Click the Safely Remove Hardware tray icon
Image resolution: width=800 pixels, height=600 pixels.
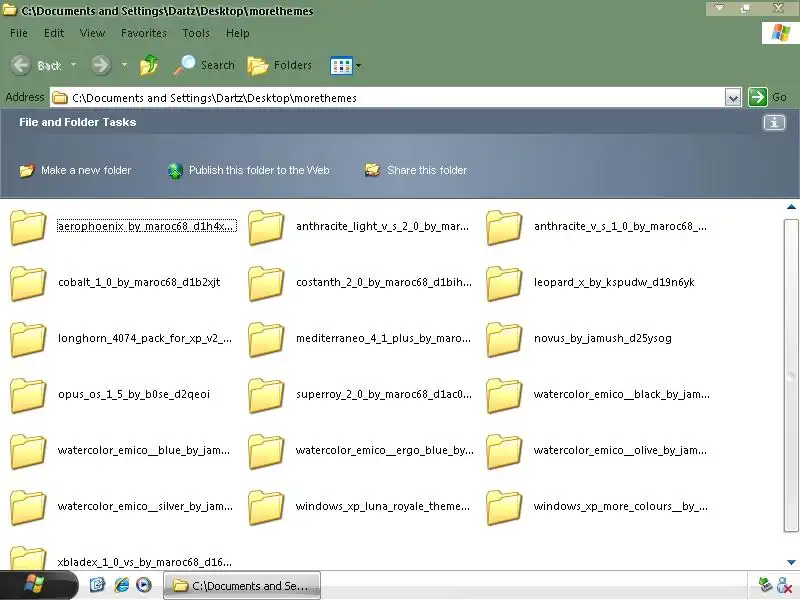[x=764, y=585]
